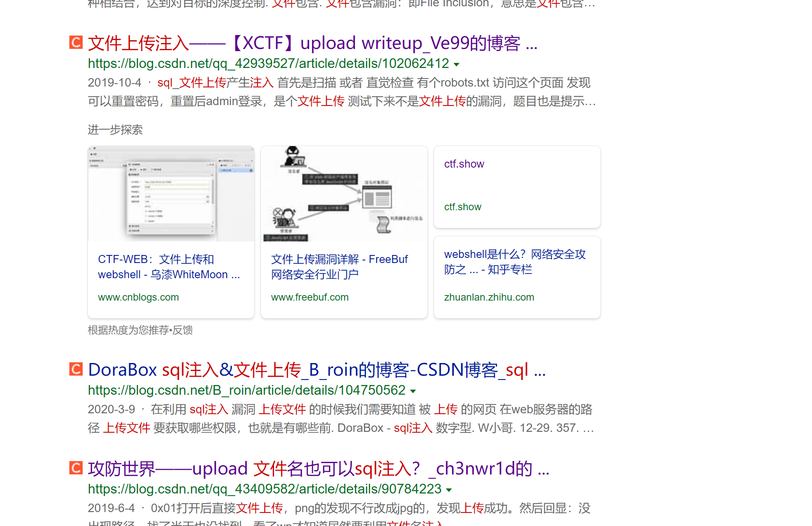The height and width of the screenshot is (526, 812).
Task: Open 文件上传注入 XCTF upload writeup title
Action: coord(312,43)
